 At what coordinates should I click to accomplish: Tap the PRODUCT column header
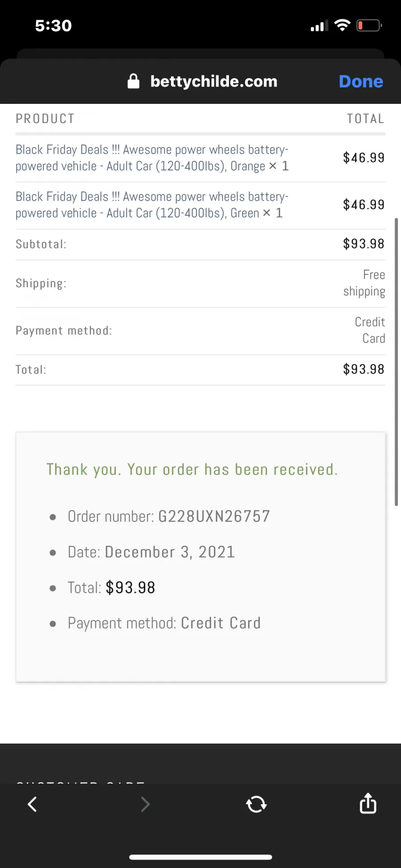point(45,119)
